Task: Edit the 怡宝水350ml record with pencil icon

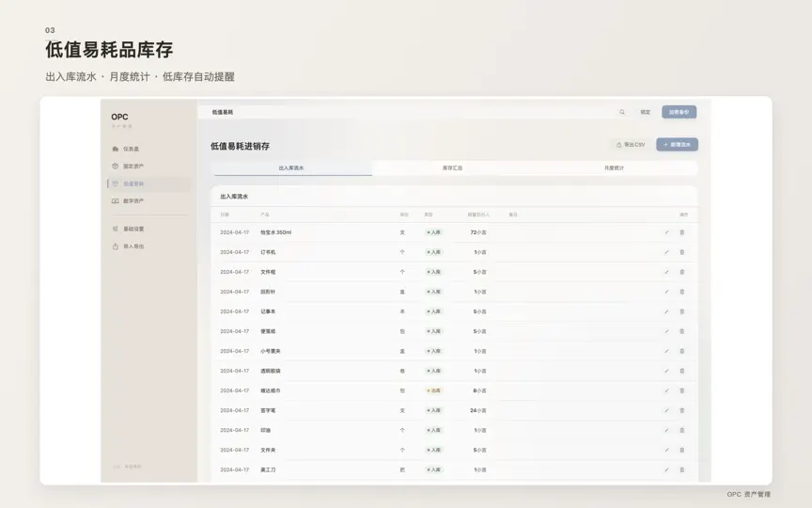Action: pyautogui.click(x=666, y=232)
